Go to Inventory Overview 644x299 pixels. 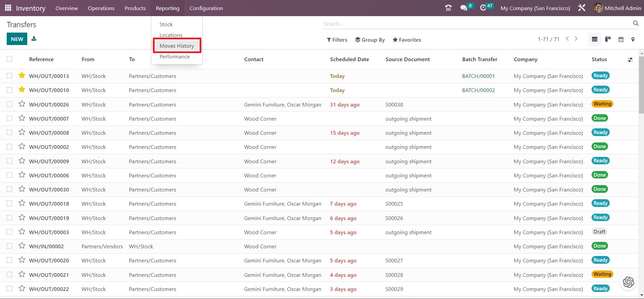coord(67,8)
